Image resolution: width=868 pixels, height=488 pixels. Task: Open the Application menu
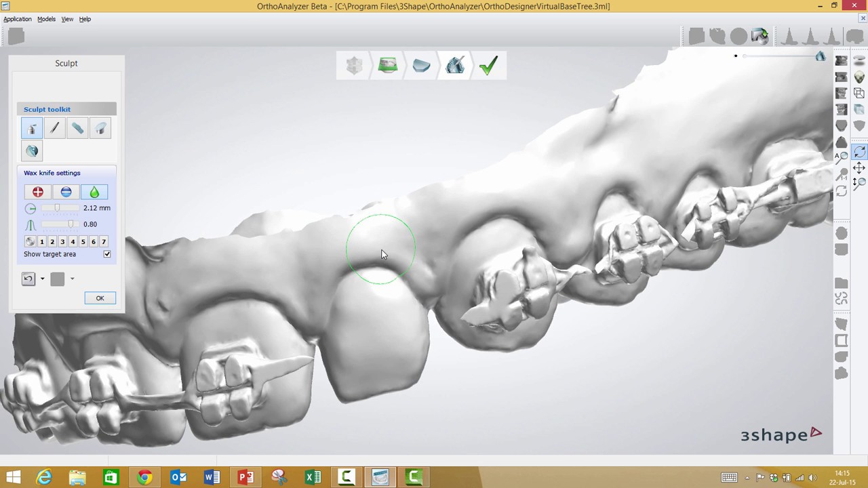pos(18,19)
